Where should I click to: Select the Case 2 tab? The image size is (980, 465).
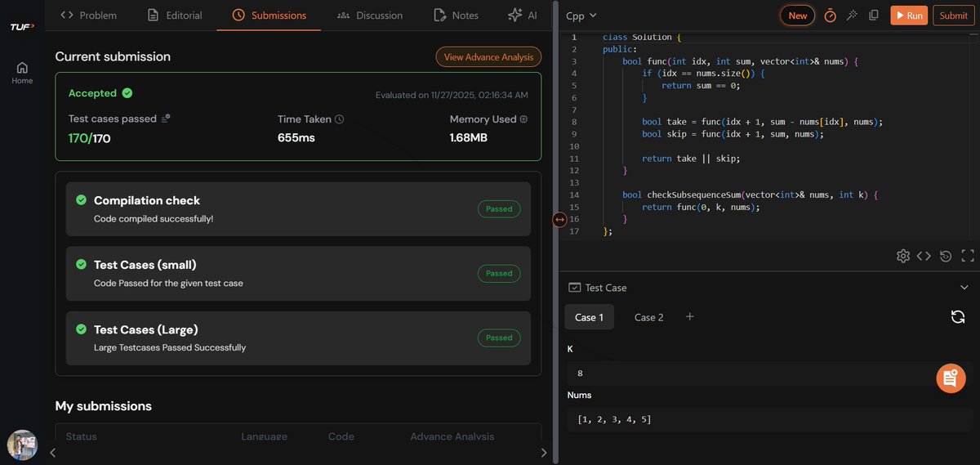click(x=649, y=317)
